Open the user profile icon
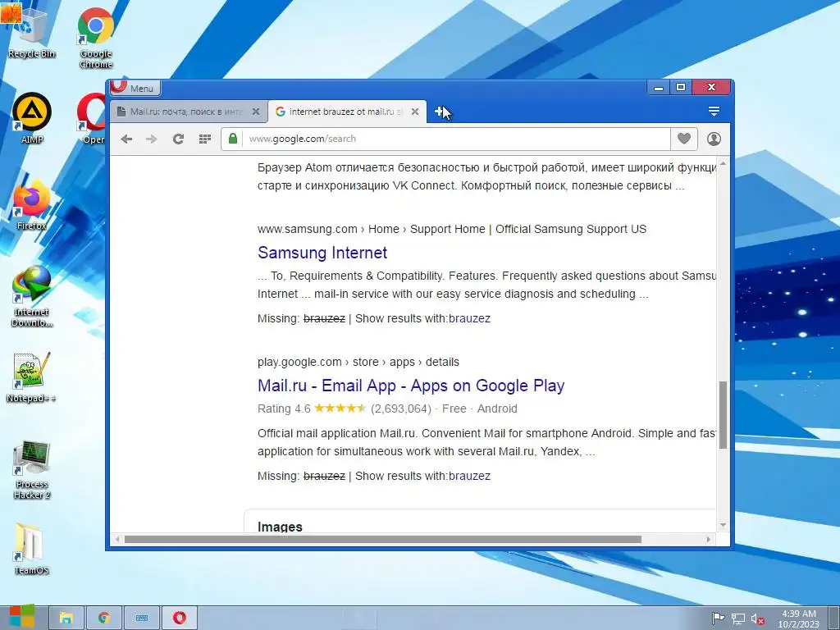The width and height of the screenshot is (840, 630). (714, 139)
